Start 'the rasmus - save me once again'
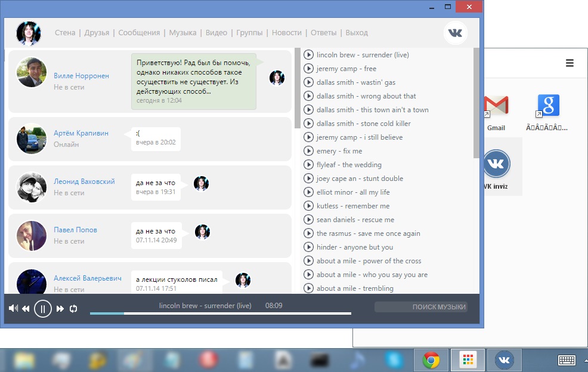 pyautogui.click(x=309, y=233)
